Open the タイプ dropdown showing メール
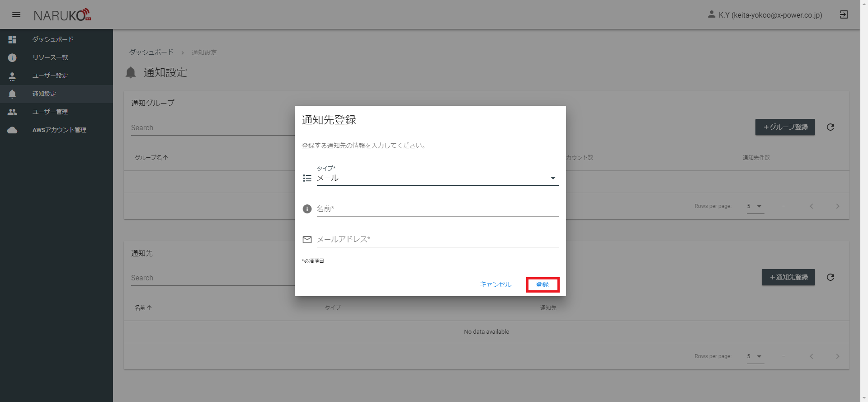This screenshot has width=868, height=402. 438,178
